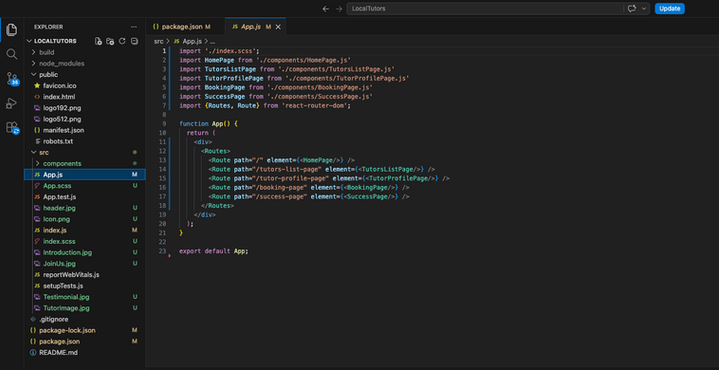
Task: Click line number 23 in the gutter
Action: coord(162,251)
